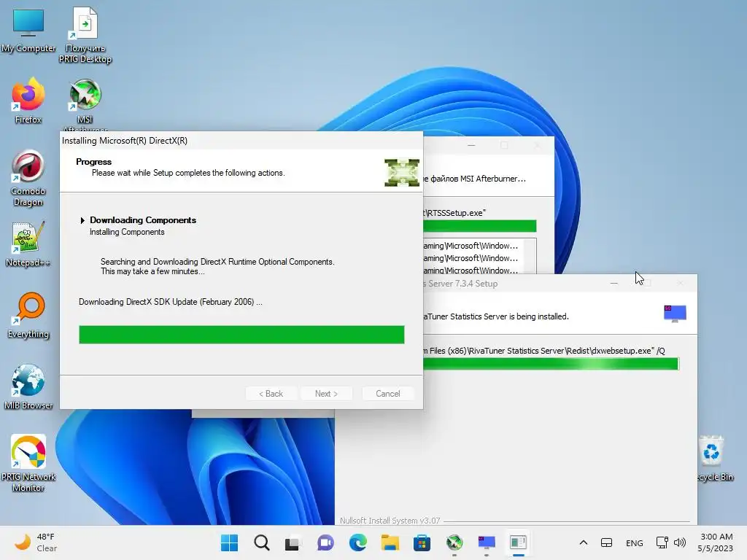
Task: Click the Downloading Components arrow marker
Action: [x=82, y=220]
